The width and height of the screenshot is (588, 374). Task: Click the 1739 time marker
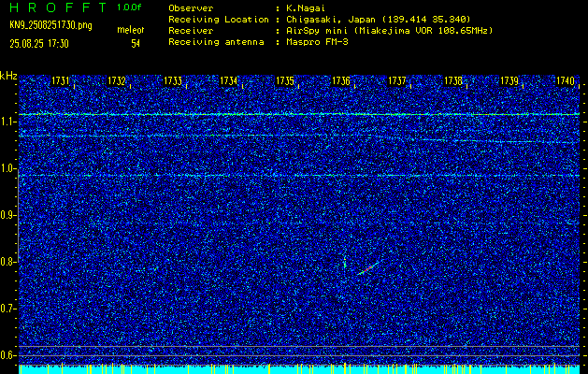pyautogui.click(x=509, y=80)
